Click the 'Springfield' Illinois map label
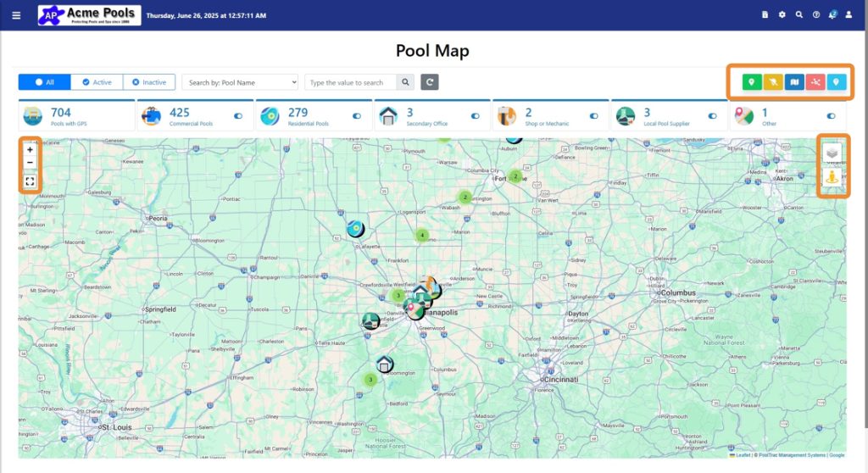 coord(160,309)
